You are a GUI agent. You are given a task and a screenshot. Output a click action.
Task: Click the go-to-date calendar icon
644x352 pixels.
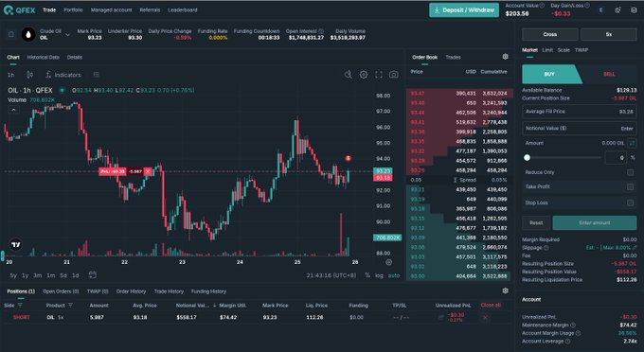tap(93, 274)
